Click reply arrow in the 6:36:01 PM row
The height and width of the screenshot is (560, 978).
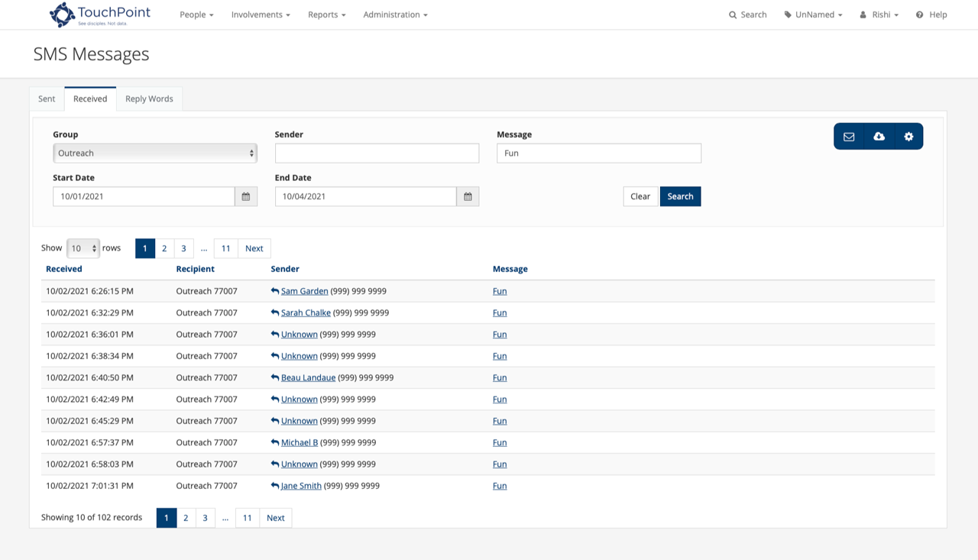coord(275,335)
